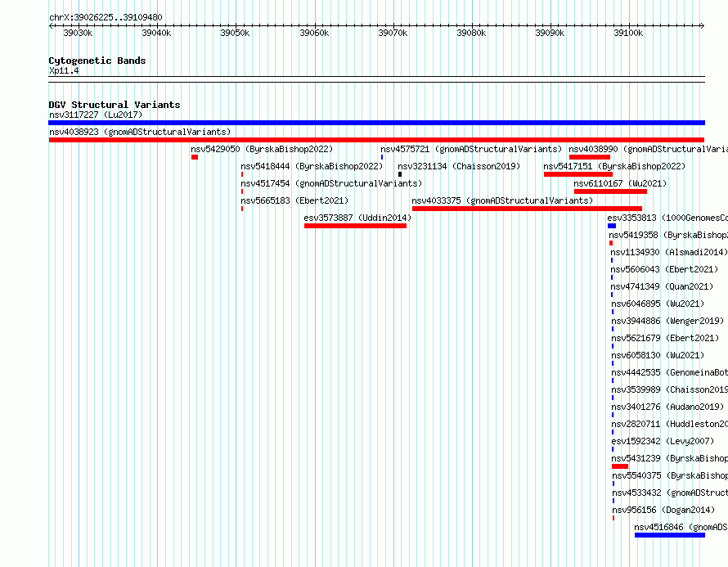
Task: Open esv3353813 1000Genomes variant
Action: pyautogui.click(x=667, y=218)
